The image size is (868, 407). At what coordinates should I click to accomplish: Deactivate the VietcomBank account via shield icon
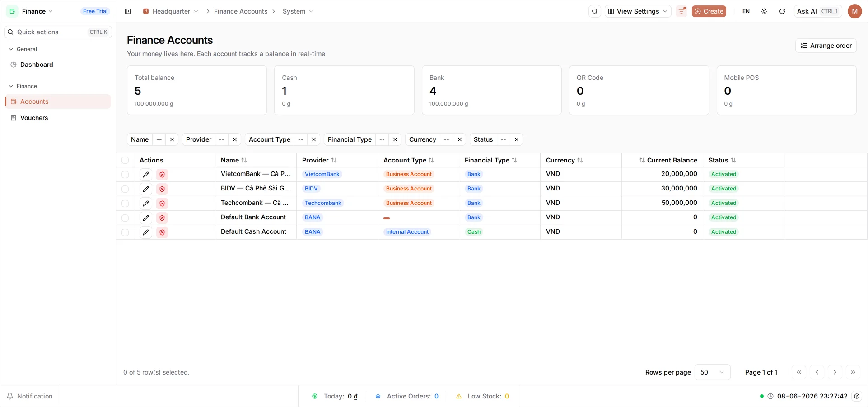[162, 175]
